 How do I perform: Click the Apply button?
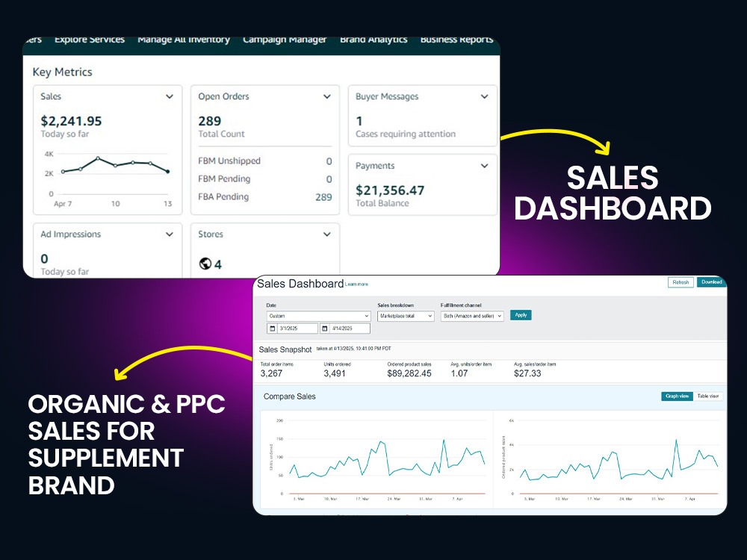tap(521, 315)
